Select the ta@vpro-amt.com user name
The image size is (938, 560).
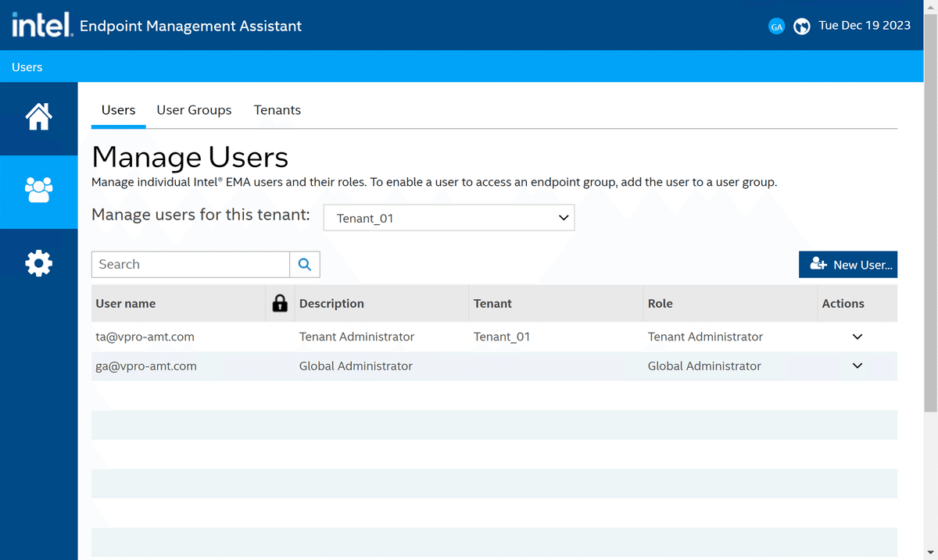[145, 337]
